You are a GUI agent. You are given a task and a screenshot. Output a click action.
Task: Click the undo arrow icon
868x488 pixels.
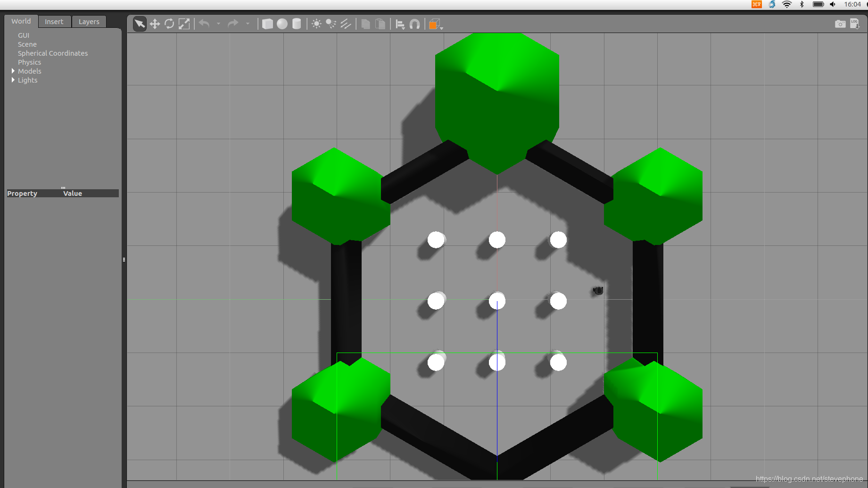click(204, 23)
